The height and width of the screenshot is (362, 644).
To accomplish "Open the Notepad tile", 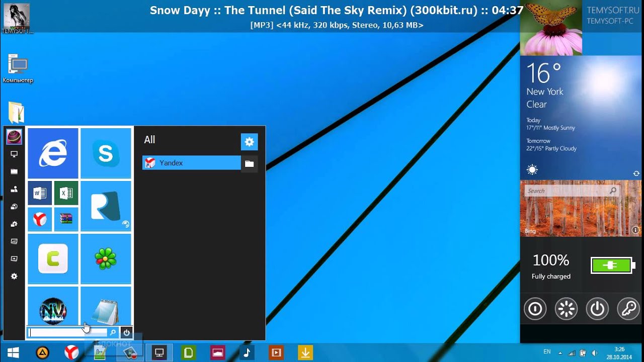I will click(106, 306).
